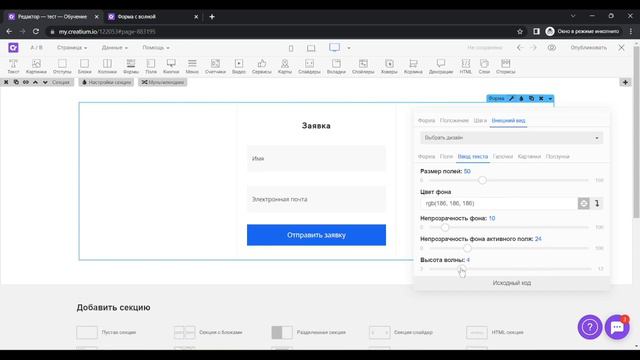The image size is (640, 360).
Task: Switch to the Шаги tab
Action: (x=480, y=120)
